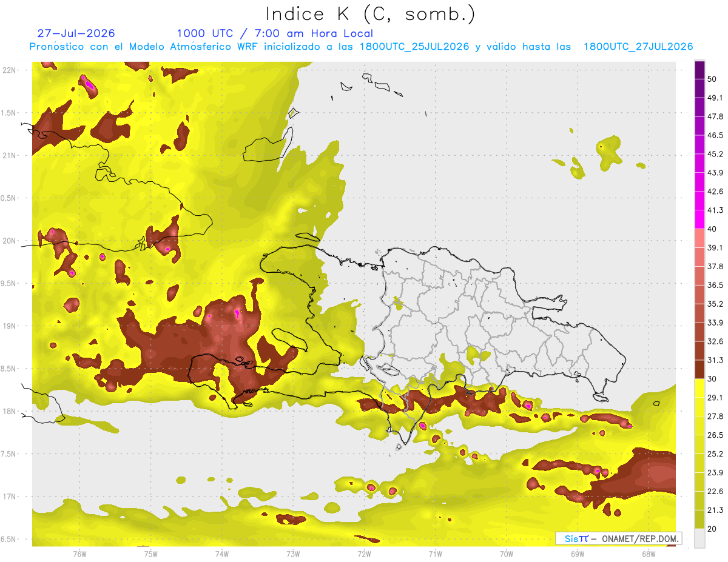Click the '18N' latitude label
Screen dimensions: 728x562
[10, 412]
